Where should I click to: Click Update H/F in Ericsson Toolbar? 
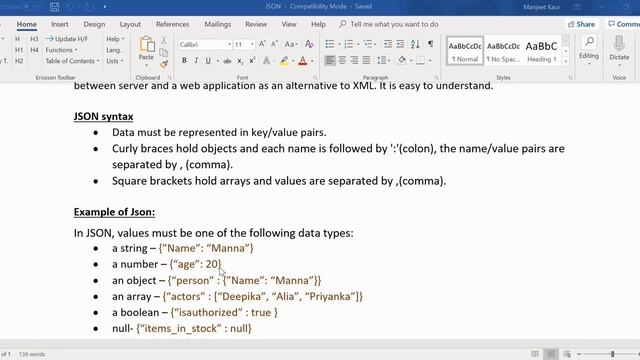tap(67, 39)
